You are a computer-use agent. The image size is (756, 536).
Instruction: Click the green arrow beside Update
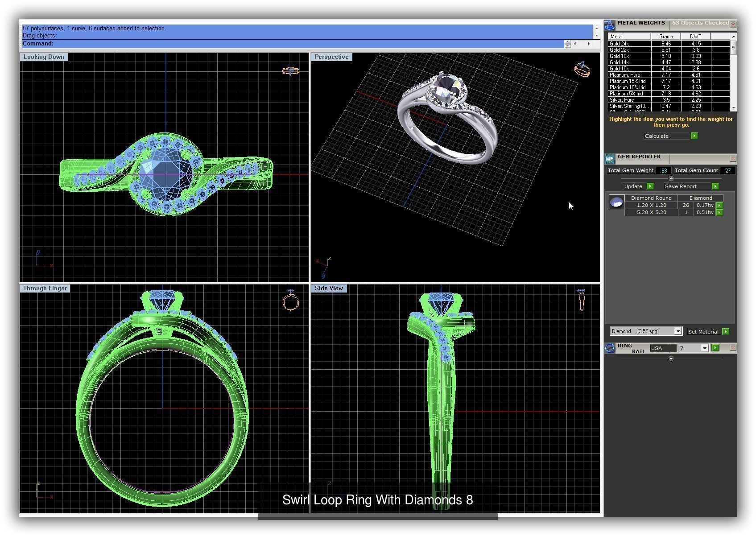pyautogui.click(x=650, y=186)
